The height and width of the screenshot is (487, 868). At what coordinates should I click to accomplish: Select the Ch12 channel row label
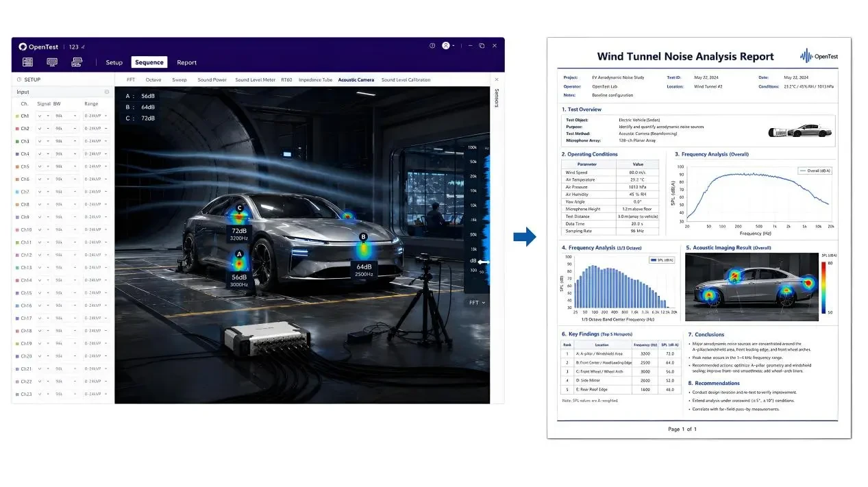tap(26, 255)
